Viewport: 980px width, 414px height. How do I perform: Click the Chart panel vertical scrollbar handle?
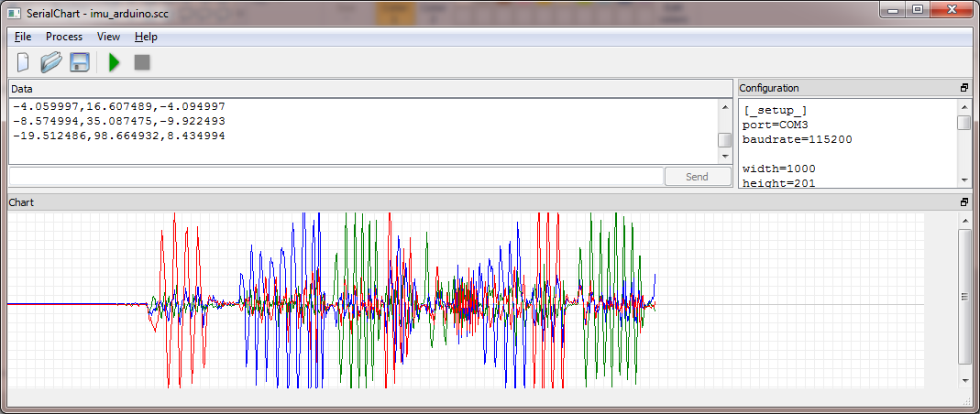tap(963, 296)
